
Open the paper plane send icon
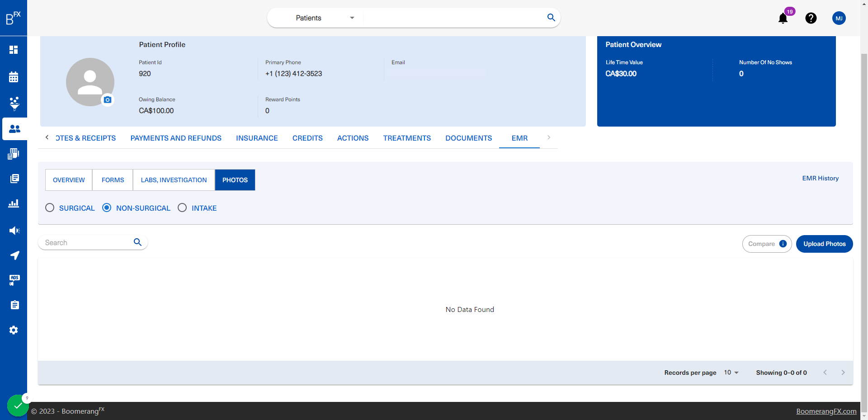(14, 255)
